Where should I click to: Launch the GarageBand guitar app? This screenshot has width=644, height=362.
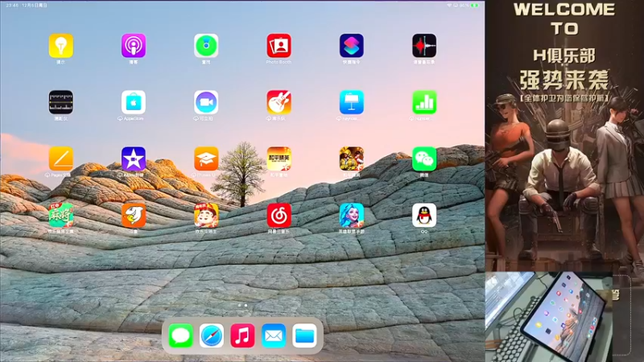click(279, 102)
